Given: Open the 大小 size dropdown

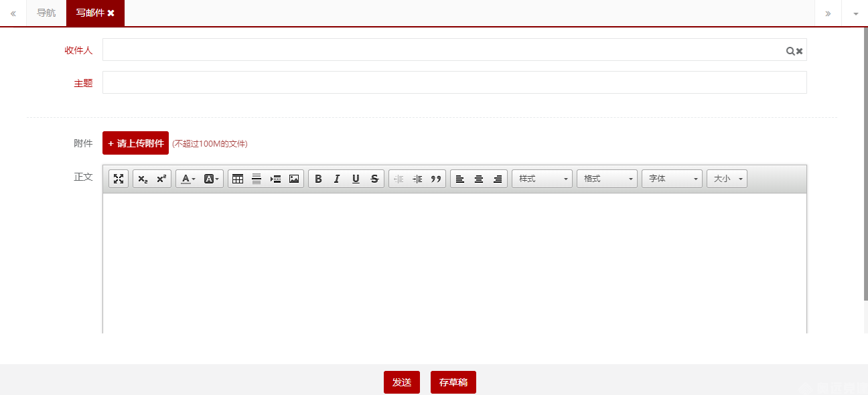Looking at the screenshot, I should pyautogui.click(x=727, y=179).
